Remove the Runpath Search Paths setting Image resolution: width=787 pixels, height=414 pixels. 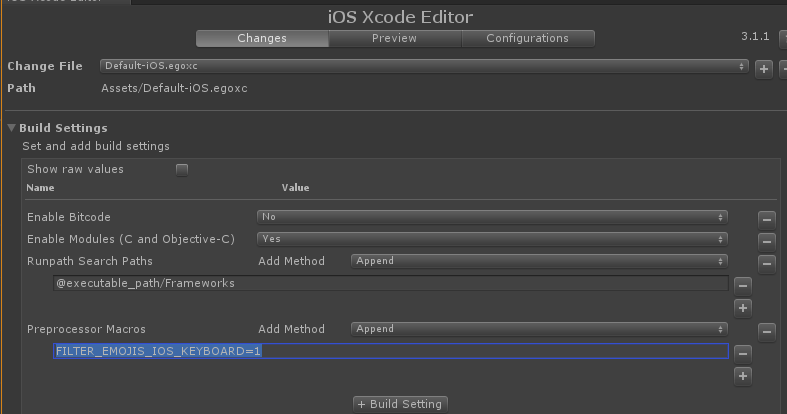tap(766, 263)
